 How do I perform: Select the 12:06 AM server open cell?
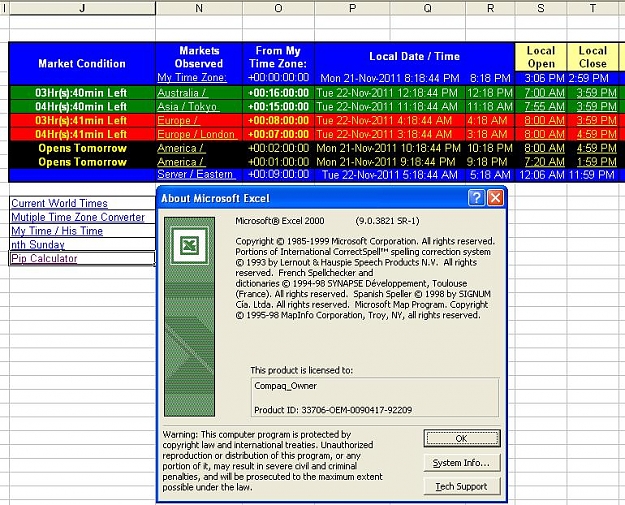click(x=541, y=175)
